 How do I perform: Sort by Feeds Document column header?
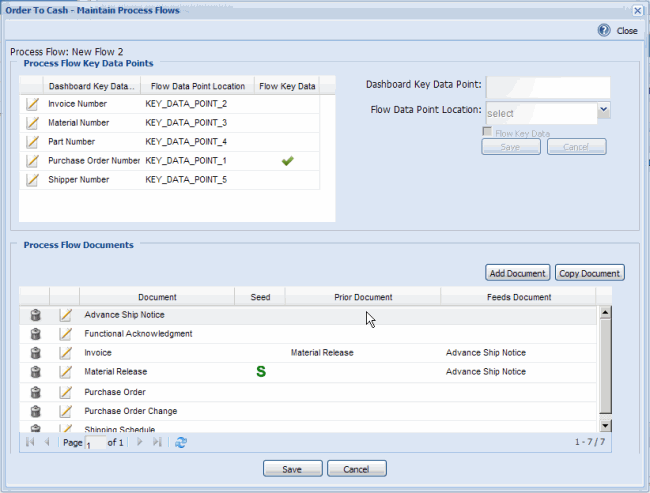point(519,297)
